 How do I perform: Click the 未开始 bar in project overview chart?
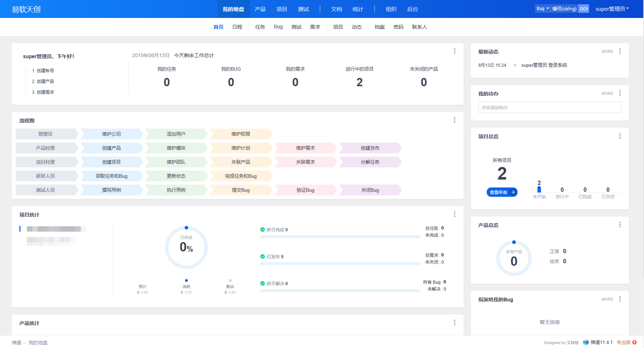coord(539,190)
